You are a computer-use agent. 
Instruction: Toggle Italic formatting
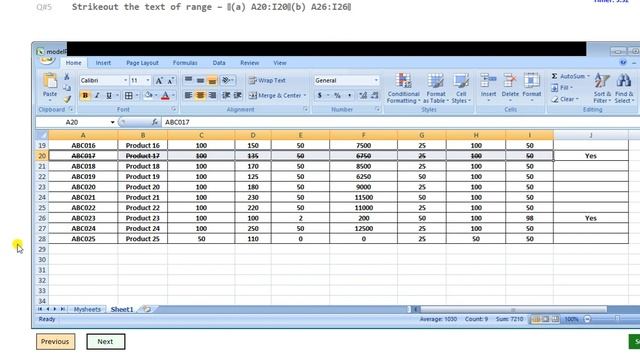pos(97,96)
